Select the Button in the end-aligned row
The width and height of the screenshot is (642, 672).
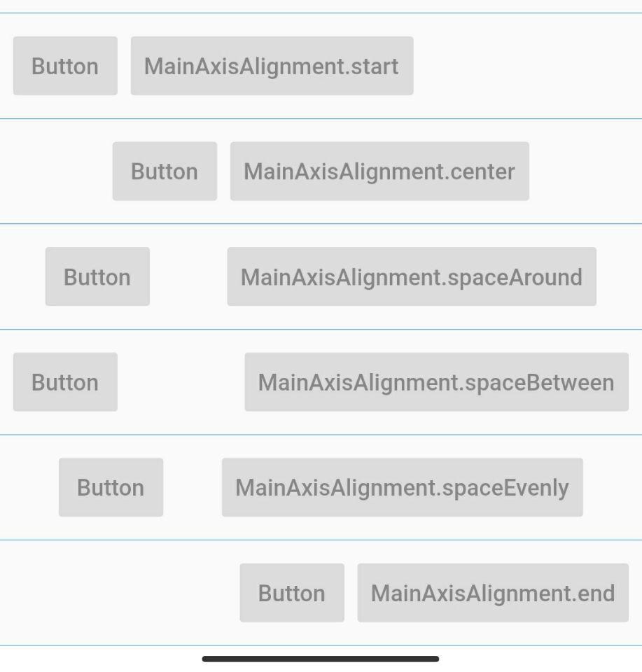coord(292,592)
